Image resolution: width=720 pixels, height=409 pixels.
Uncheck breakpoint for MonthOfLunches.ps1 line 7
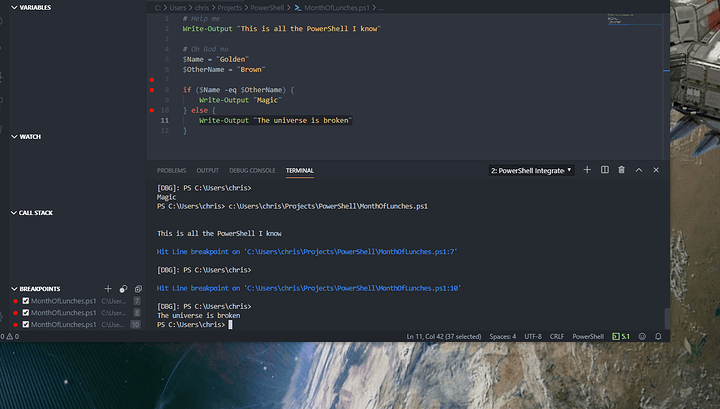(26, 301)
